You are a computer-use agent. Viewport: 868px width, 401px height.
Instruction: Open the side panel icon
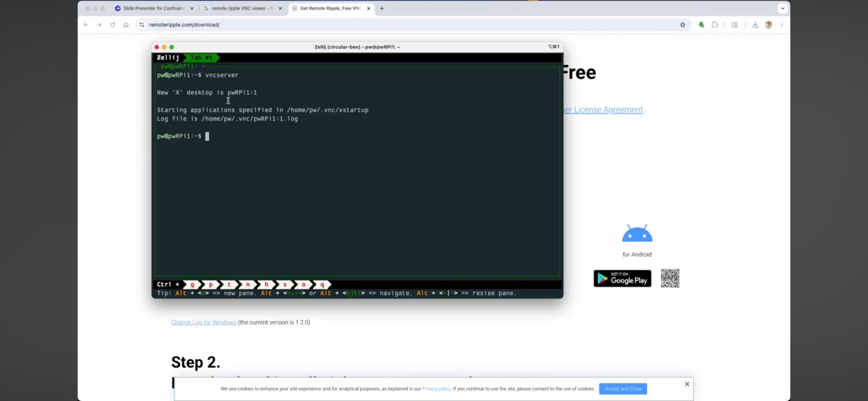(734, 25)
